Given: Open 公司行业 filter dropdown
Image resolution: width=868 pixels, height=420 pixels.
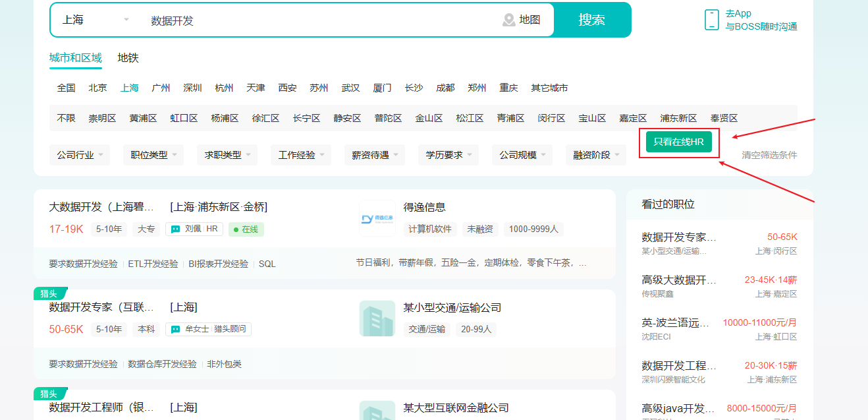Looking at the screenshot, I should (80, 155).
